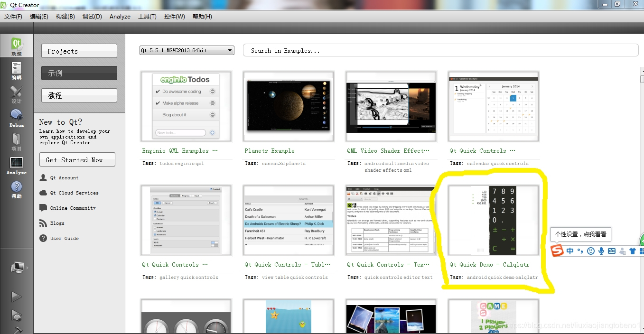Screen dimensions: 644x334
Task: Click the Sogou emoji smiley icon
Action: click(591, 251)
